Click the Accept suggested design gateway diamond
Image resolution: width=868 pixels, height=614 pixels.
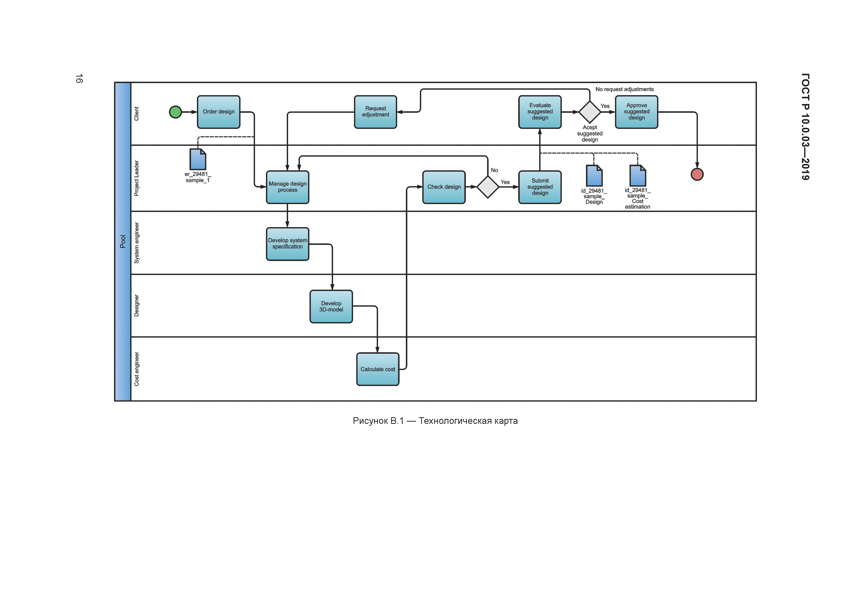click(x=590, y=112)
